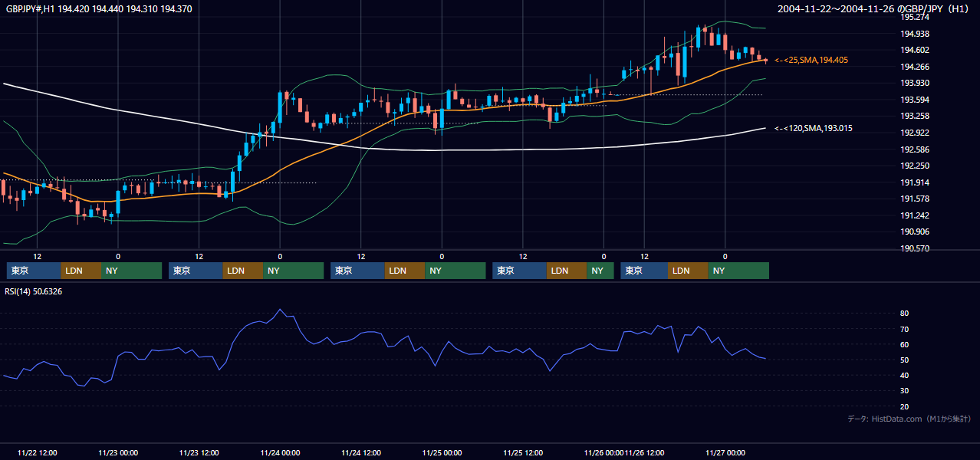This screenshot has height=460, width=980.
Task: Select the RSI 60 scale value
Action: (x=905, y=344)
